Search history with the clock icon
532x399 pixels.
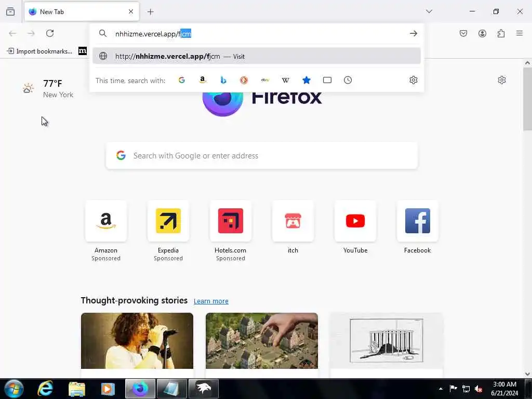348,80
